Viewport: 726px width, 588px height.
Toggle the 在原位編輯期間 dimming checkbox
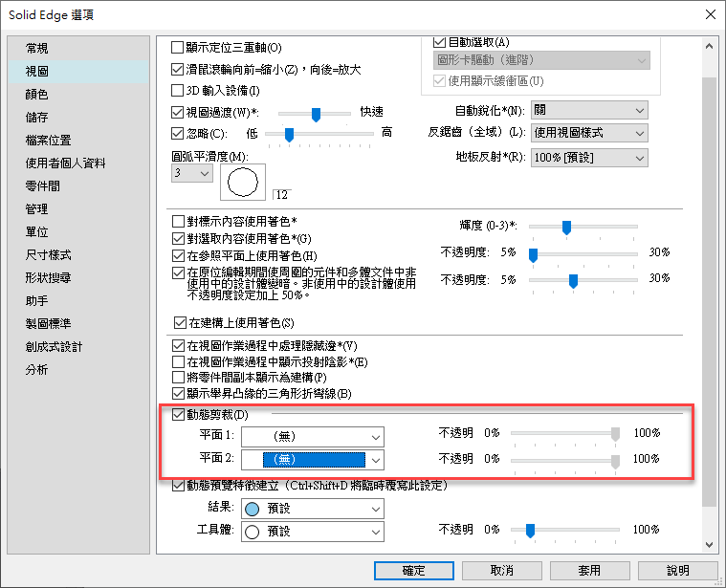[178, 272]
